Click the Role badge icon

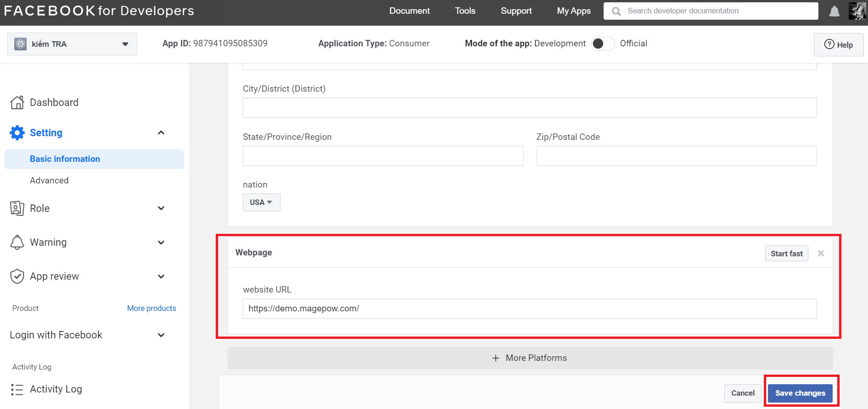coord(17,208)
